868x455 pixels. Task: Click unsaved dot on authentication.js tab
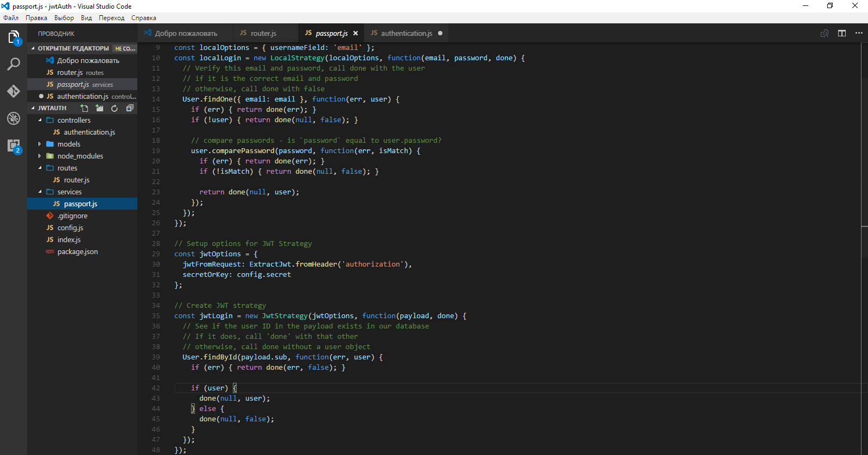click(440, 33)
